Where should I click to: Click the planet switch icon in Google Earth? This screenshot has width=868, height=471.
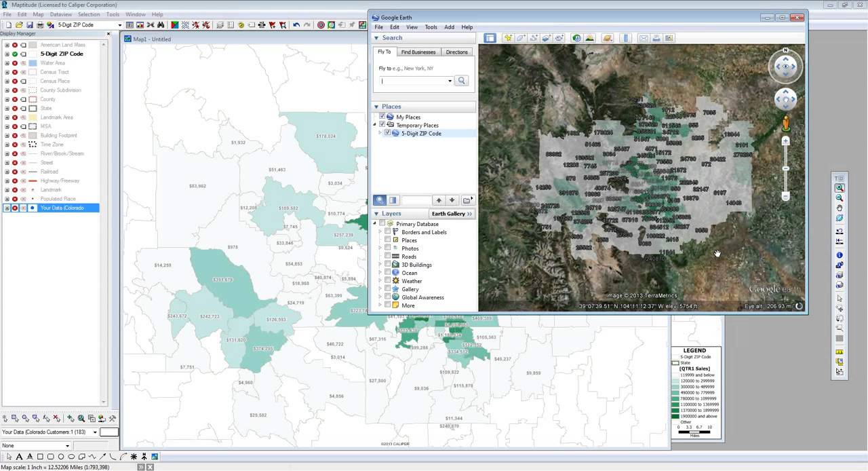click(x=608, y=38)
